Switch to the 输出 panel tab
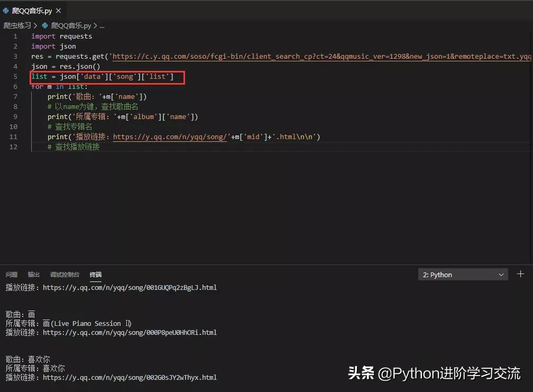Viewport: 533px width, 392px height. pos(33,275)
